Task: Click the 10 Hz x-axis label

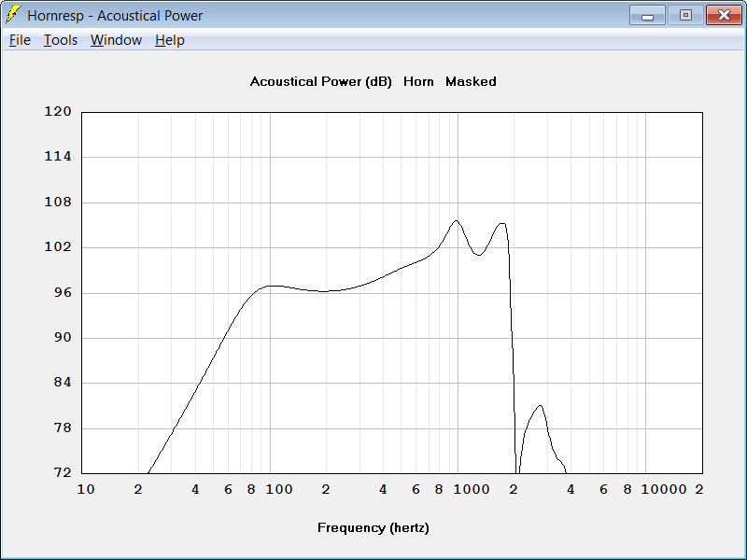Action: pyautogui.click(x=86, y=489)
